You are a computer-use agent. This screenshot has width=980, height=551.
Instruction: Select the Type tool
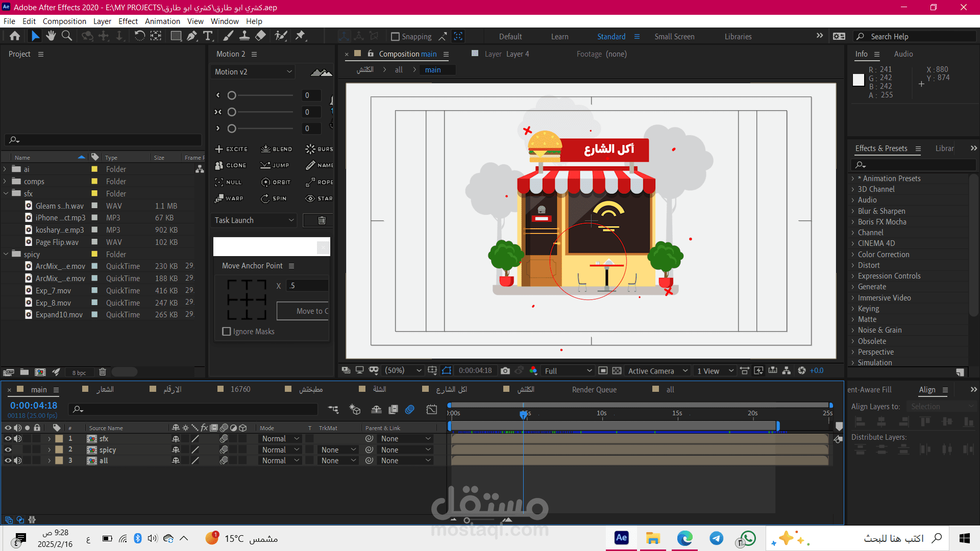click(x=208, y=36)
